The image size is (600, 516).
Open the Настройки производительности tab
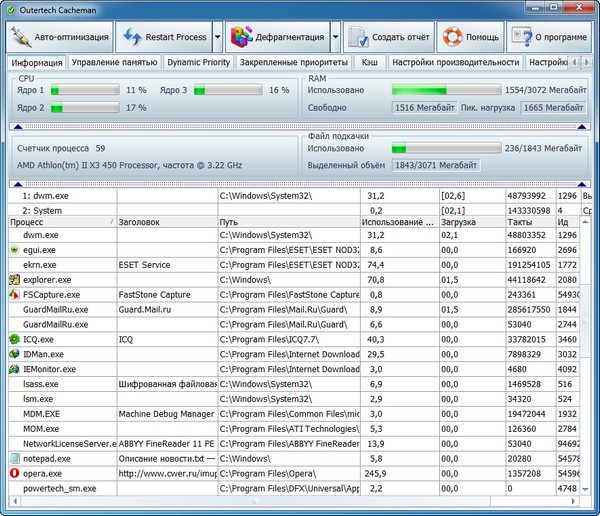pyautogui.click(x=455, y=62)
